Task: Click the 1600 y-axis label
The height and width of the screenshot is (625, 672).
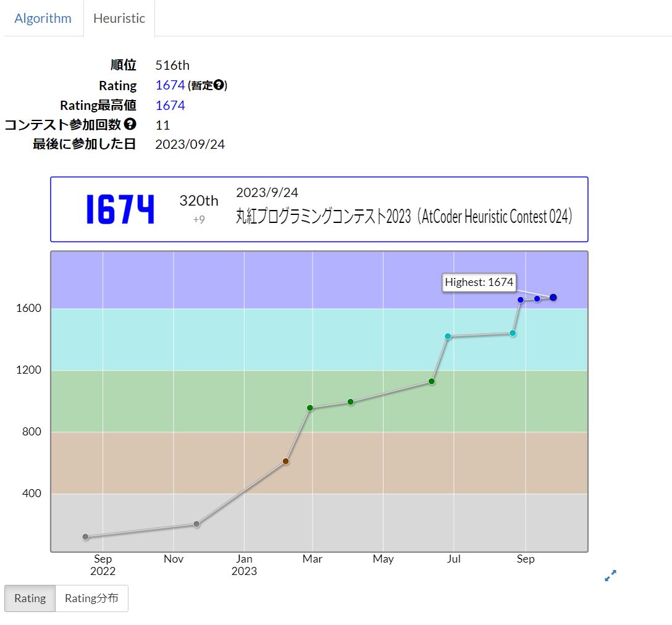Action: pyautogui.click(x=28, y=308)
